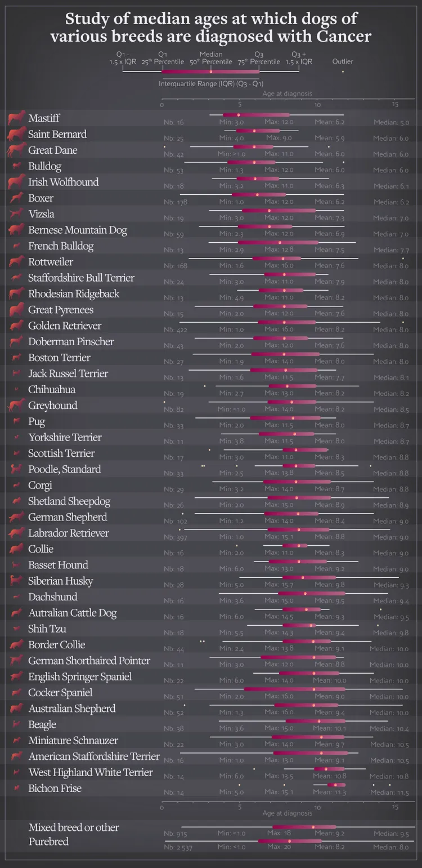Select the Irish Wolfhound silhouette icon
This screenshot has width=422, height=868.
[16, 182]
